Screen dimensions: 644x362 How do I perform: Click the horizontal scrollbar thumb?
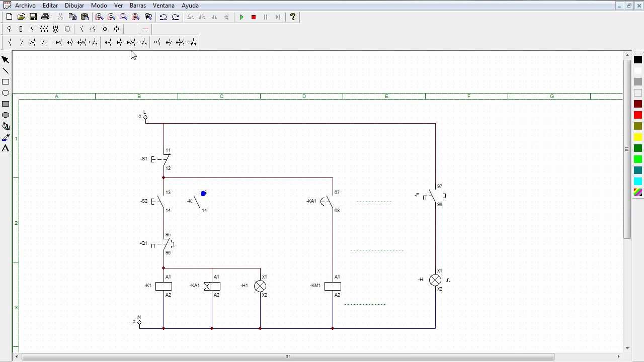click(x=288, y=356)
